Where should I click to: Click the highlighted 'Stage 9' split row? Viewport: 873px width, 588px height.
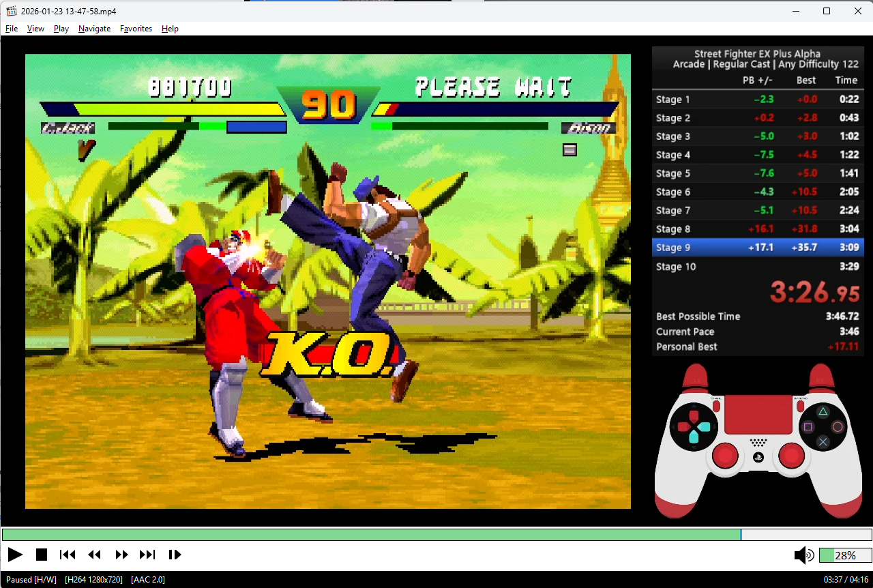coord(758,247)
